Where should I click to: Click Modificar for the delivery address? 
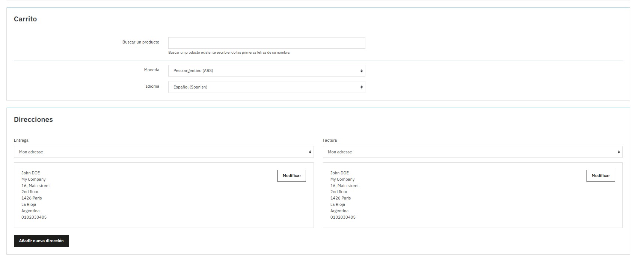pyautogui.click(x=291, y=176)
